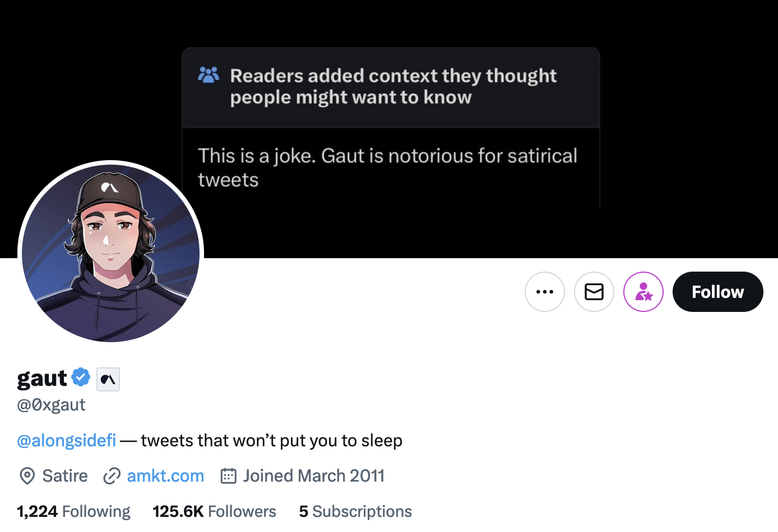This screenshot has height=532, width=778.
Task: Click the purple Subscribe star icon
Action: (643, 292)
